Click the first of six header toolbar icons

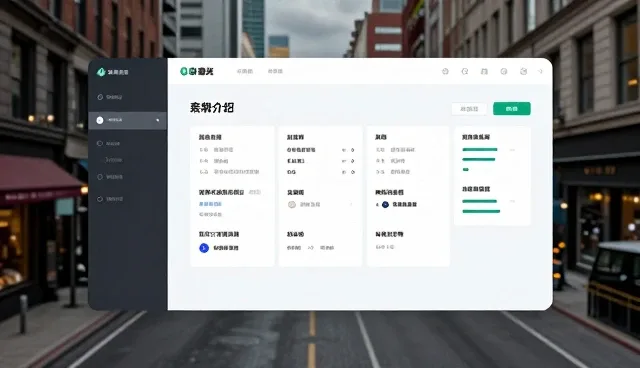click(445, 71)
